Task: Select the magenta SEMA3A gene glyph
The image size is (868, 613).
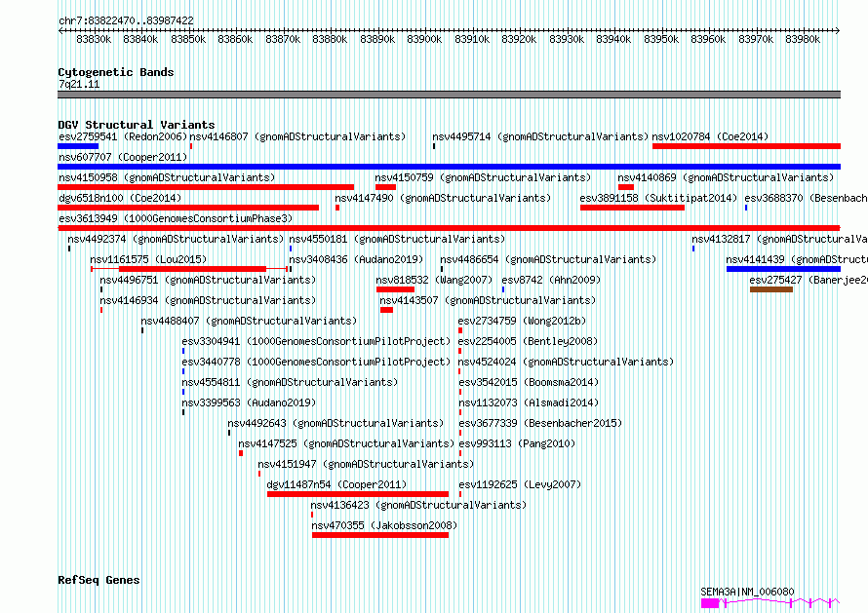Action: click(x=770, y=603)
